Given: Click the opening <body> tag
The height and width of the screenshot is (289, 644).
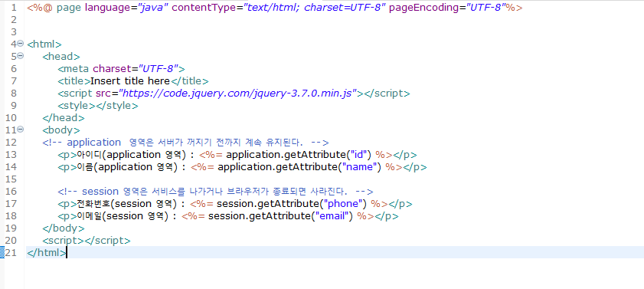Looking at the screenshot, I should [61, 130].
